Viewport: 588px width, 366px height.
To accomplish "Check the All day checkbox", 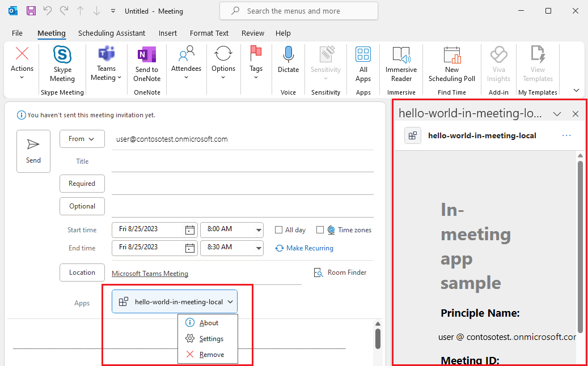I will (x=278, y=230).
